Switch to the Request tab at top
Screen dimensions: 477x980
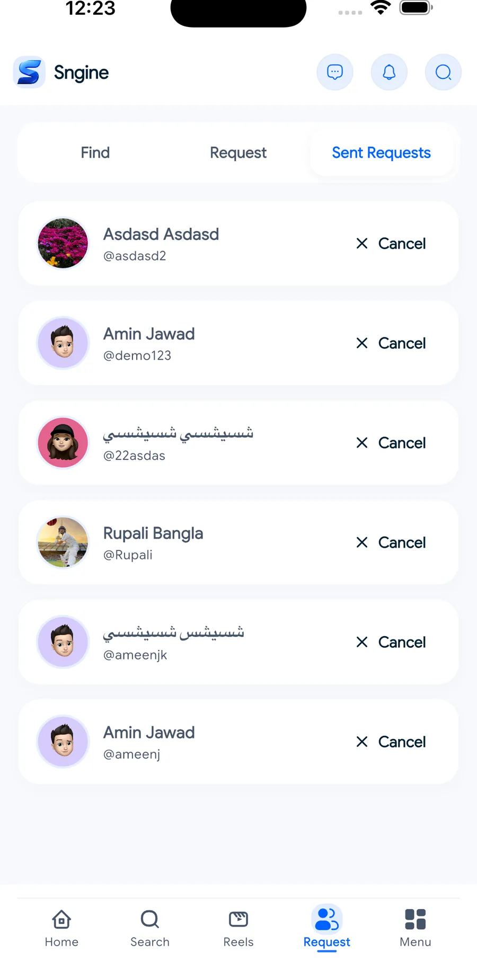(x=238, y=153)
